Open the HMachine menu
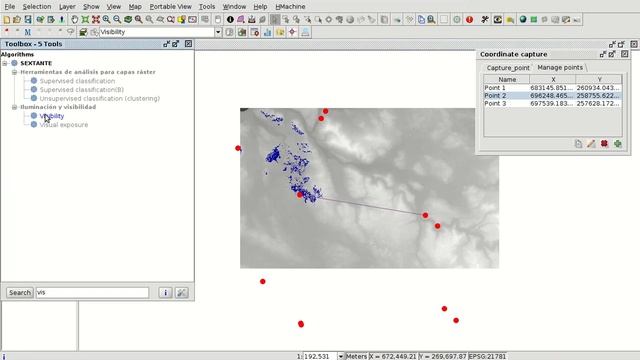640x360 pixels. click(x=290, y=7)
